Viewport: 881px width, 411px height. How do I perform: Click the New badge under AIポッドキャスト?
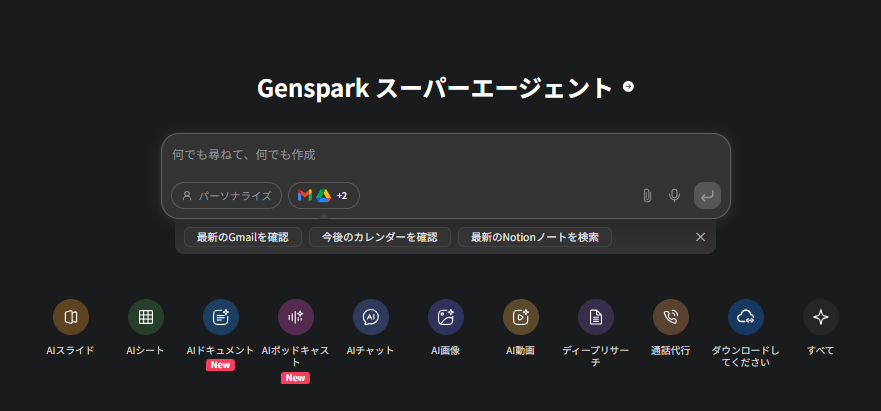(296, 378)
